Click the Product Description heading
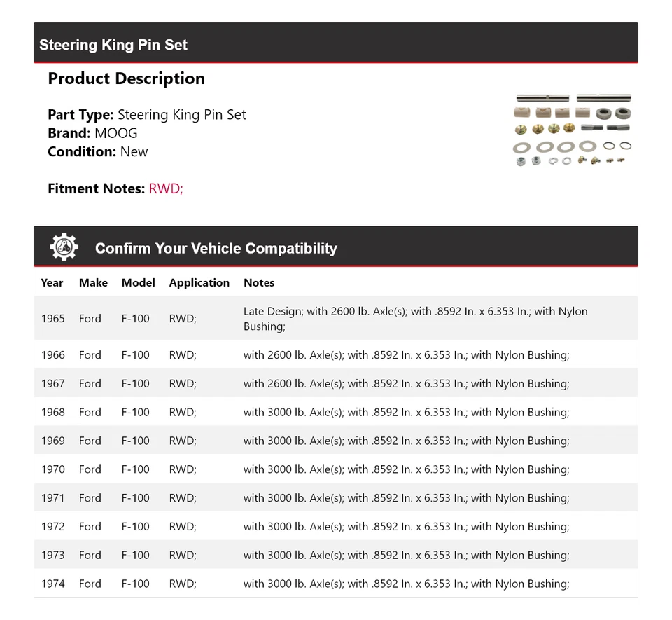The height and width of the screenshot is (620, 672). (126, 78)
